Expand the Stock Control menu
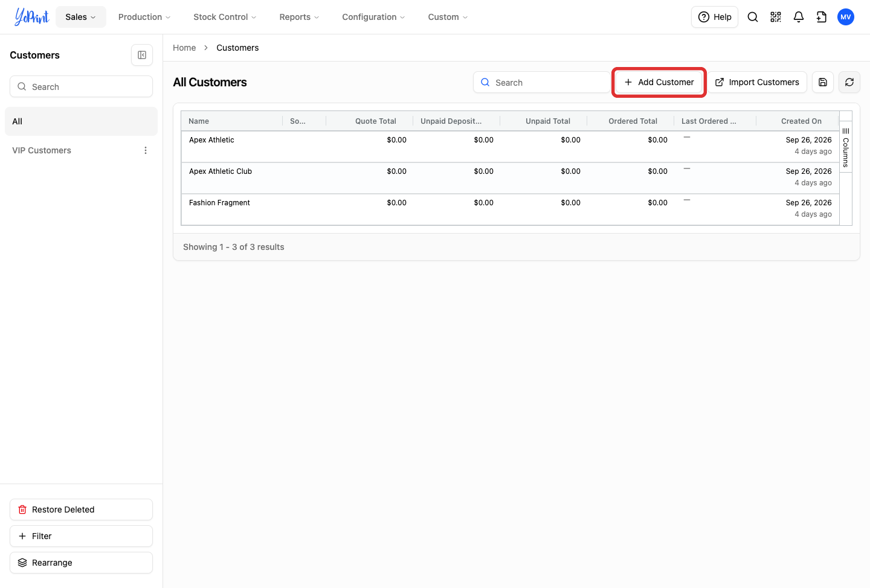870x588 pixels. click(x=225, y=17)
